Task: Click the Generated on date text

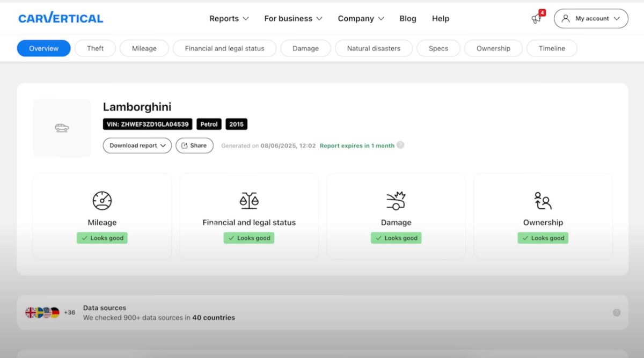Action: click(x=268, y=145)
